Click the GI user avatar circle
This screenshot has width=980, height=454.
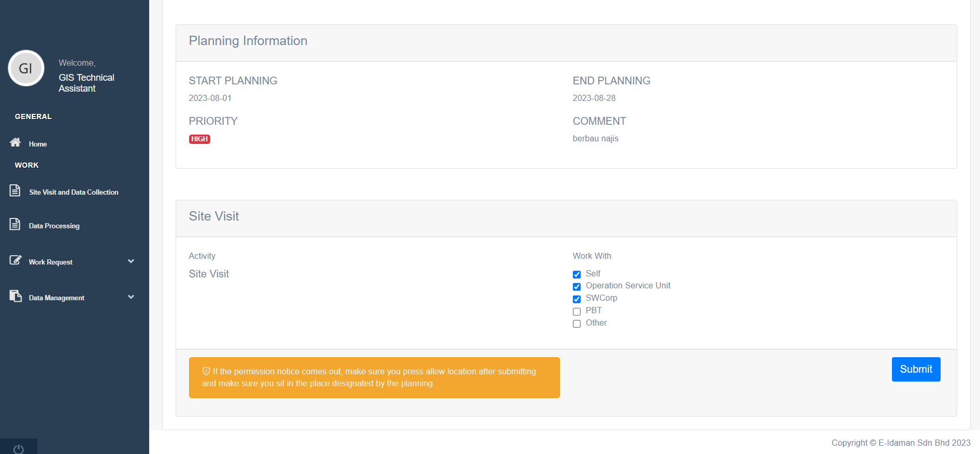pos(26,68)
